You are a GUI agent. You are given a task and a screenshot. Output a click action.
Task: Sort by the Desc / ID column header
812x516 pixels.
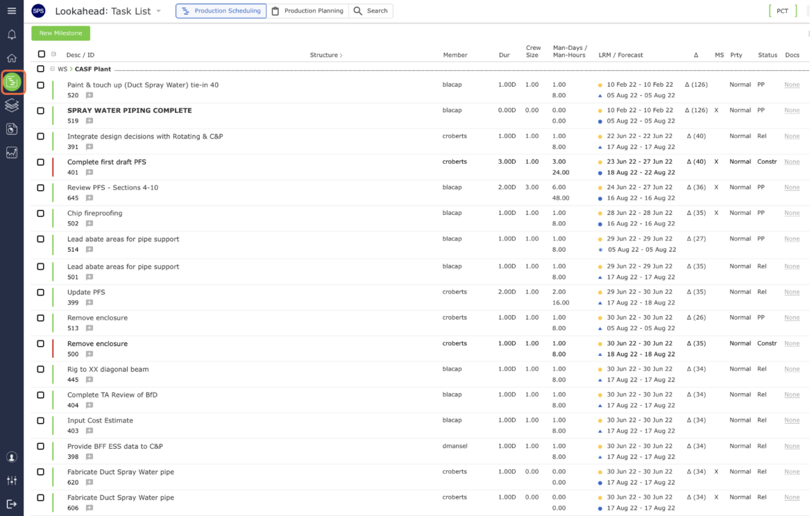(x=81, y=55)
